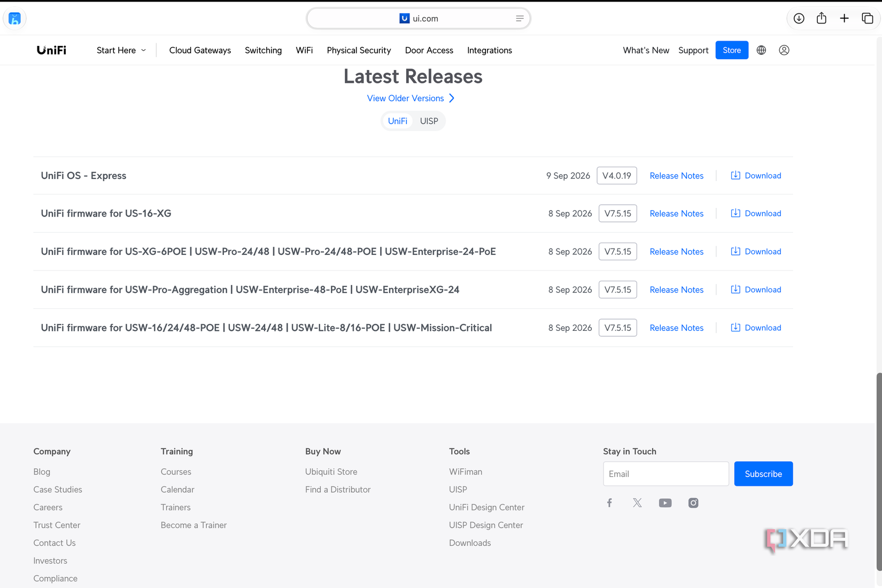Viewport: 882px width, 588px height.
Task: Show the tab overview icon
Action: (x=868, y=19)
